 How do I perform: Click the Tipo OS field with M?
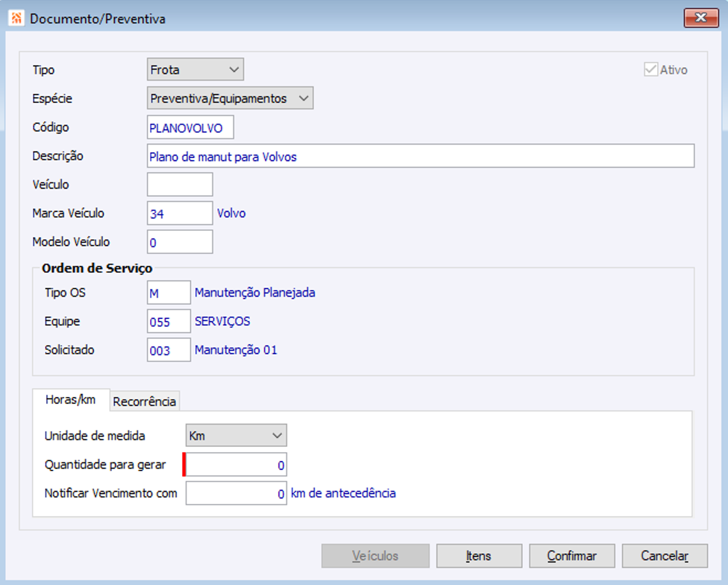(169, 293)
